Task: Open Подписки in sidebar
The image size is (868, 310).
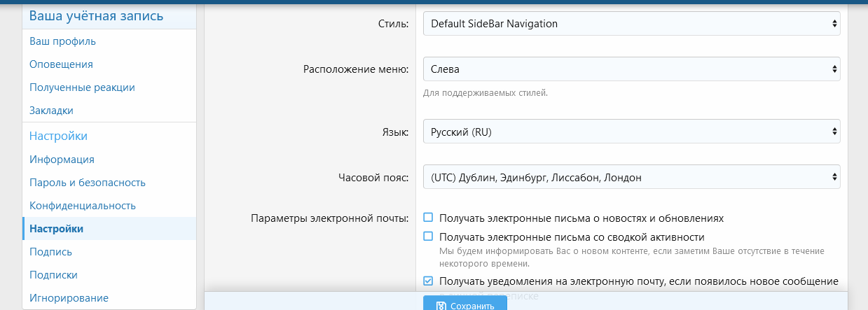Action: point(53,275)
